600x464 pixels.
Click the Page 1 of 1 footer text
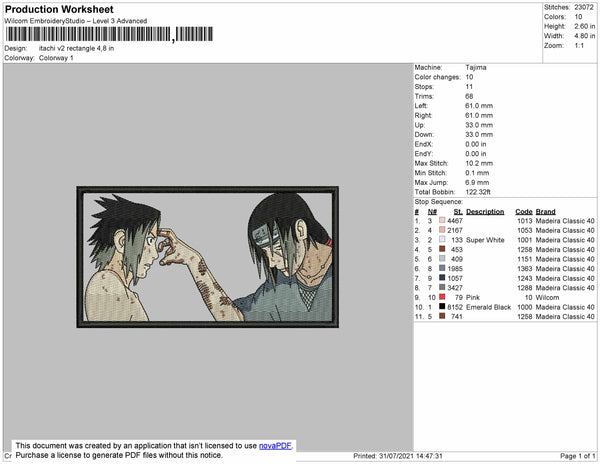coord(577,456)
